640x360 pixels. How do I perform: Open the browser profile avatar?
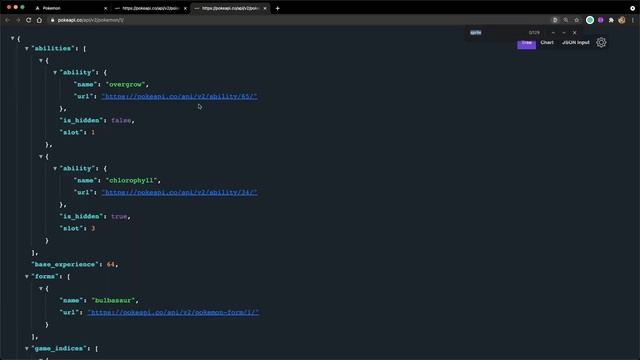pyautogui.click(x=622, y=20)
